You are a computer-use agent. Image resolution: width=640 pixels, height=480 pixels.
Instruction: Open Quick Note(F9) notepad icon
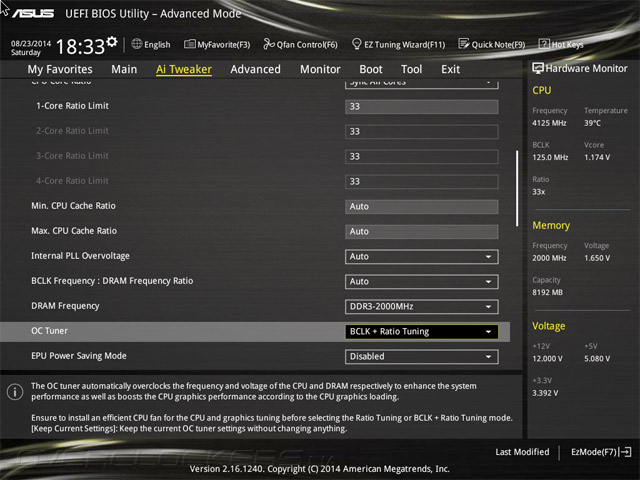click(x=464, y=44)
